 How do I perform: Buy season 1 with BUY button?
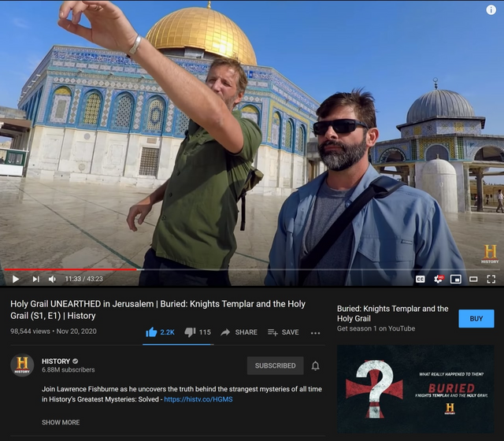(x=476, y=318)
